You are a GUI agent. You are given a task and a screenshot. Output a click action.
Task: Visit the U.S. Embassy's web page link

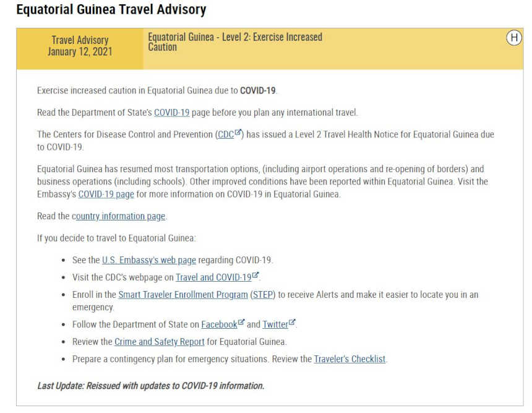[x=149, y=260]
